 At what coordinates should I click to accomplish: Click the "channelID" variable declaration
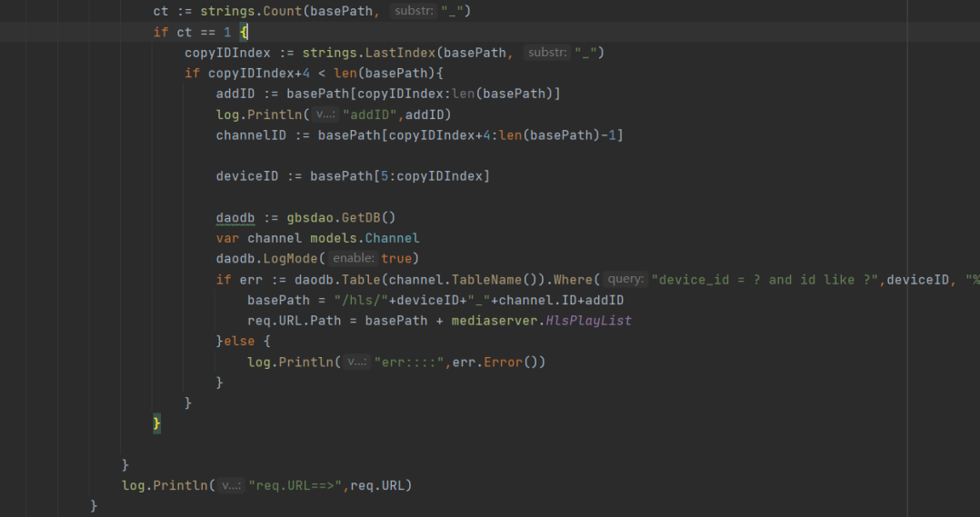click(251, 134)
